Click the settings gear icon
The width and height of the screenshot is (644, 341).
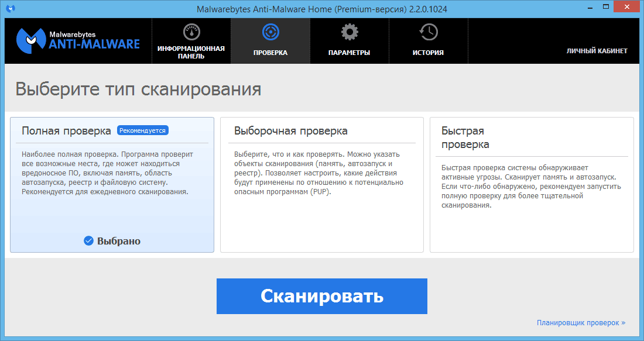(350, 32)
